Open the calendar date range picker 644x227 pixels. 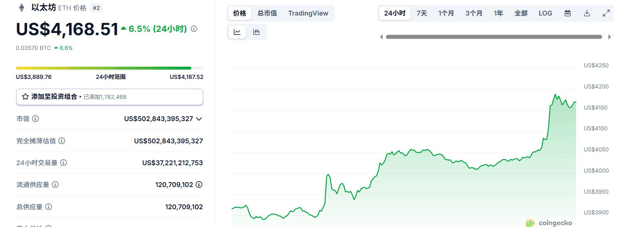567,13
